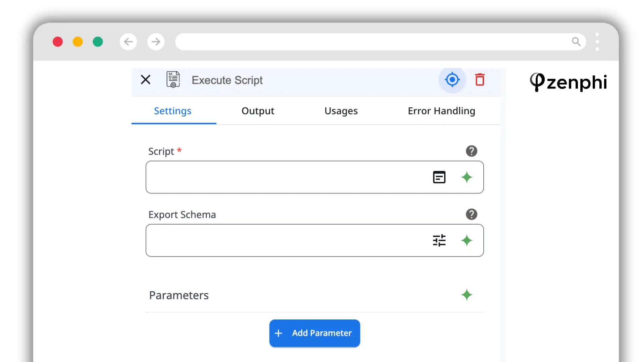Open the Settings tab
Screen dimensions: 644x362
click(173, 111)
